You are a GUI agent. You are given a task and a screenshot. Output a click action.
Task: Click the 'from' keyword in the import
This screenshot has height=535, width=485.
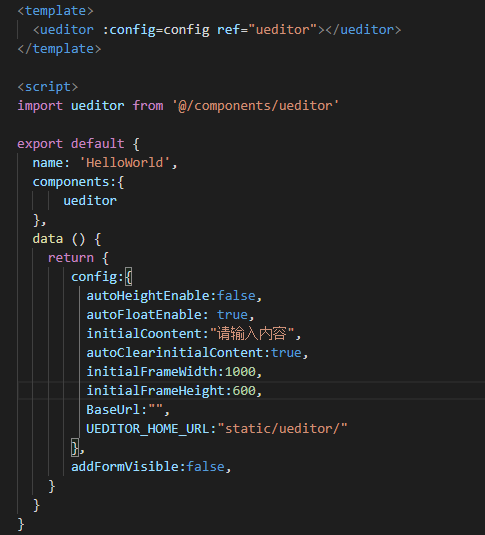[148, 106]
